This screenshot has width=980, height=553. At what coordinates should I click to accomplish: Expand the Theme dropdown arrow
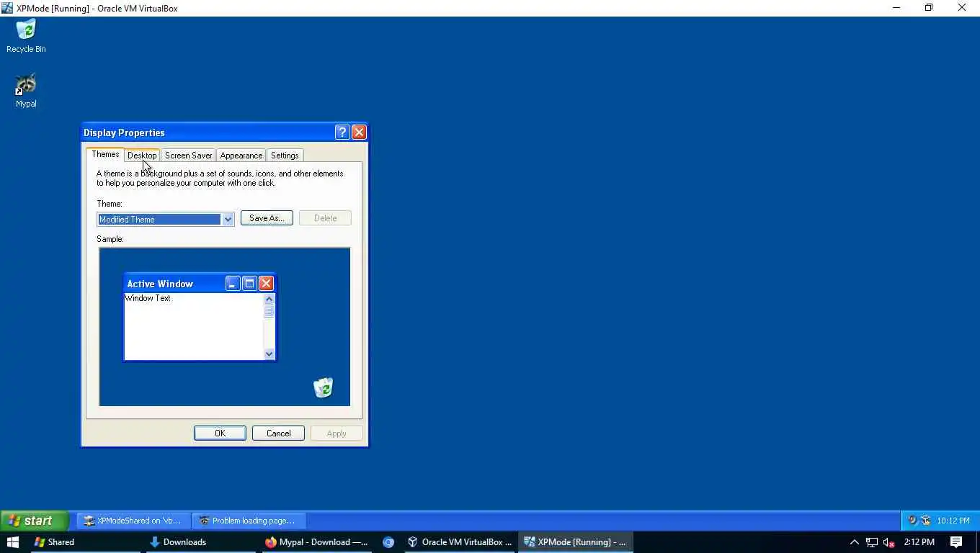[228, 220]
